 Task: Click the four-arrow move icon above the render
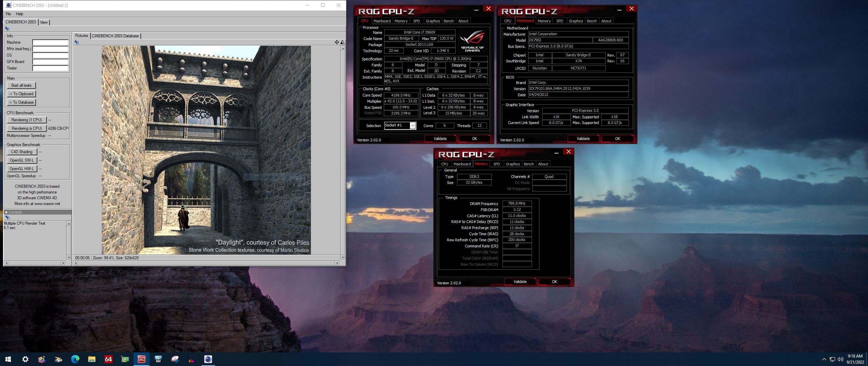pyautogui.click(x=337, y=42)
